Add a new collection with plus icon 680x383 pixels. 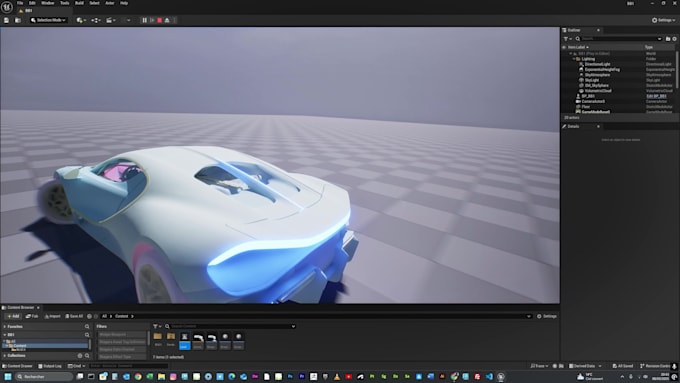(80, 356)
